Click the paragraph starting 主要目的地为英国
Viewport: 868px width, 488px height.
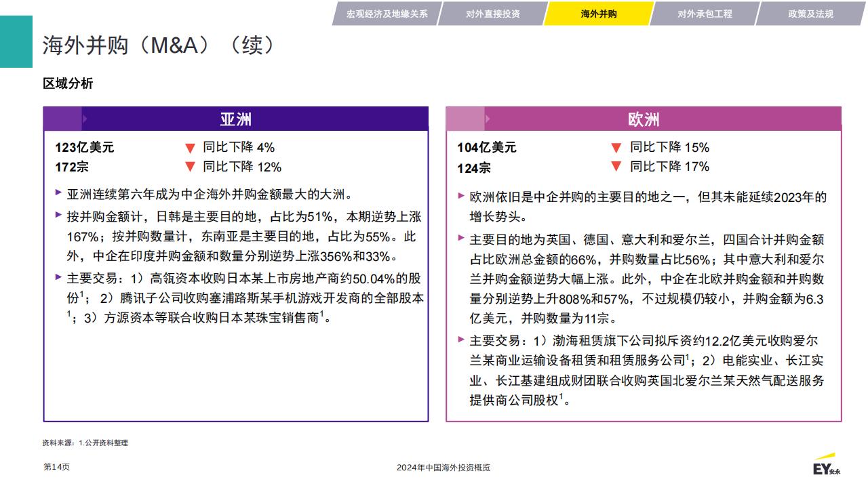[x=648, y=279]
